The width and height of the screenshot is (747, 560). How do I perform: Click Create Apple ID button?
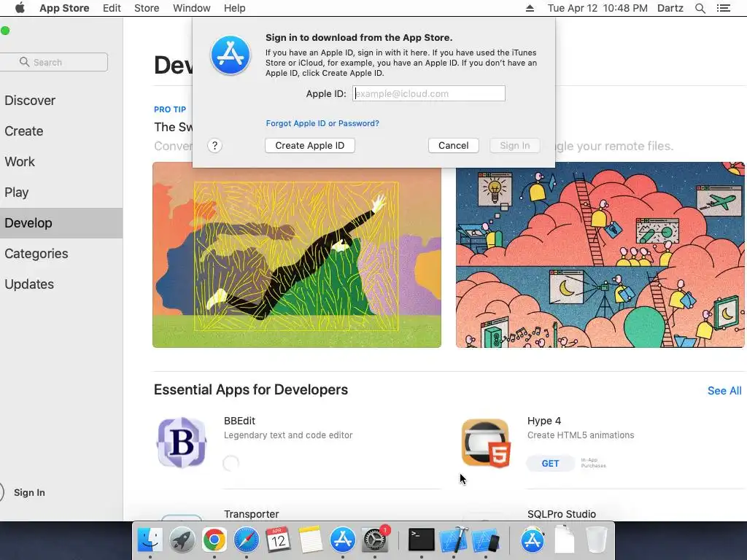[309, 146]
